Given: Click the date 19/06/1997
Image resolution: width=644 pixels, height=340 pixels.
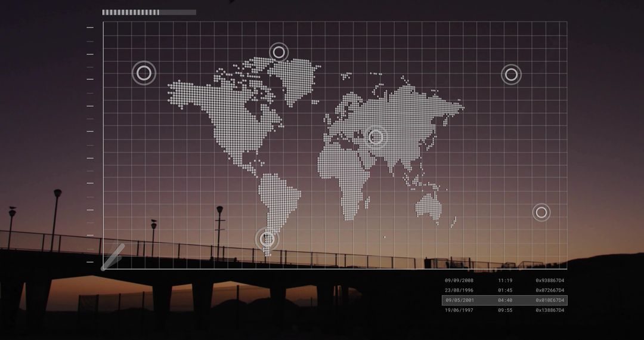Looking at the screenshot, I should (459, 310).
